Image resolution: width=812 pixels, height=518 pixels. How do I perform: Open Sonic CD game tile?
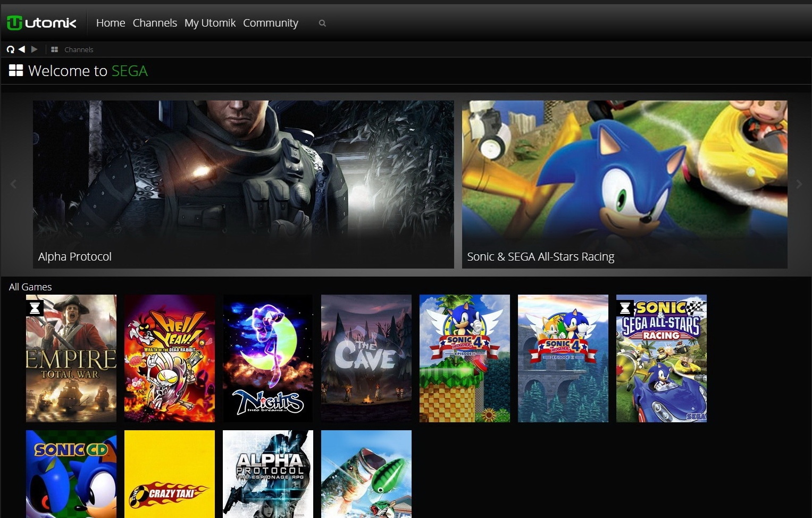click(x=71, y=474)
